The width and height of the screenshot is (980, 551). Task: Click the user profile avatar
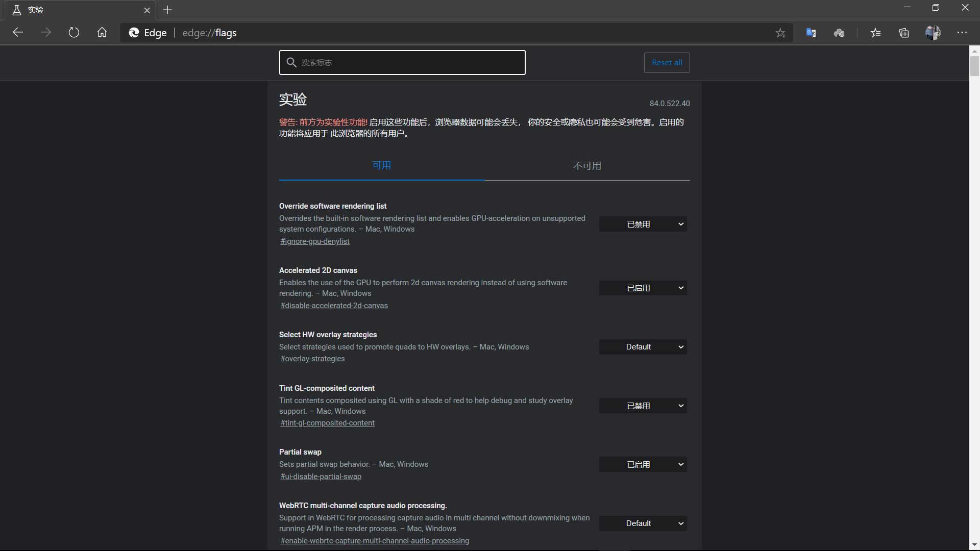(933, 33)
